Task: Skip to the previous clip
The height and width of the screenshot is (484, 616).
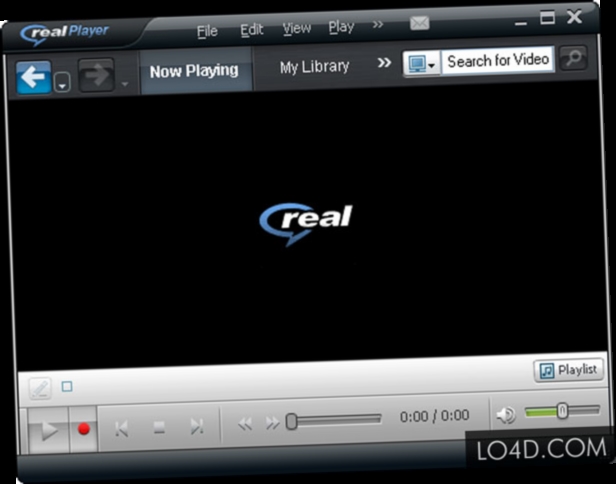Action: click(x=121, y=428)
